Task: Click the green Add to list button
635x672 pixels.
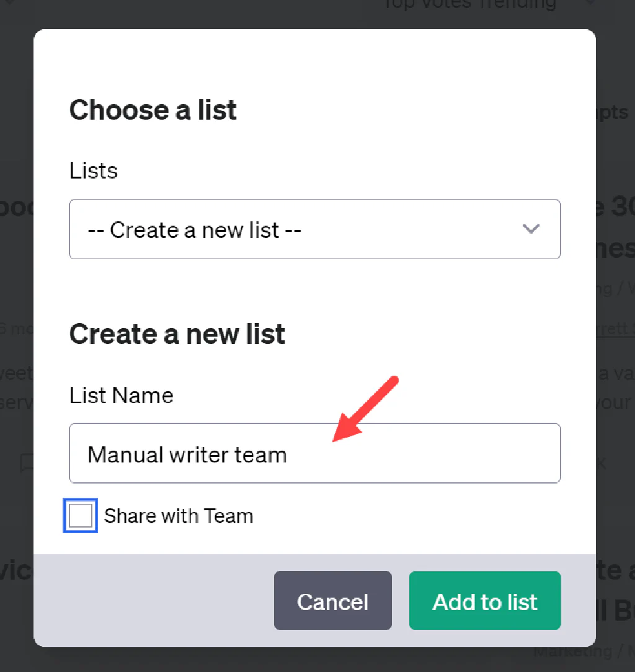Action: (485, 601)
